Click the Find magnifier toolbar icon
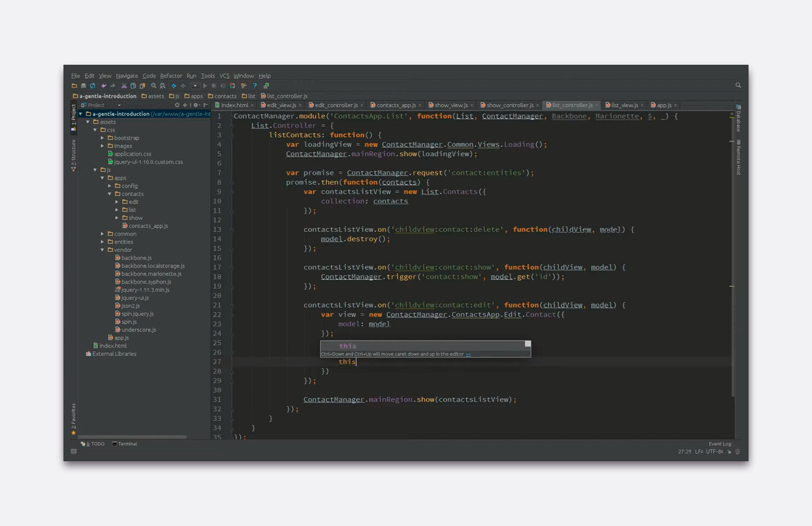Screen dimensions: 812x526 pos(154,86)
